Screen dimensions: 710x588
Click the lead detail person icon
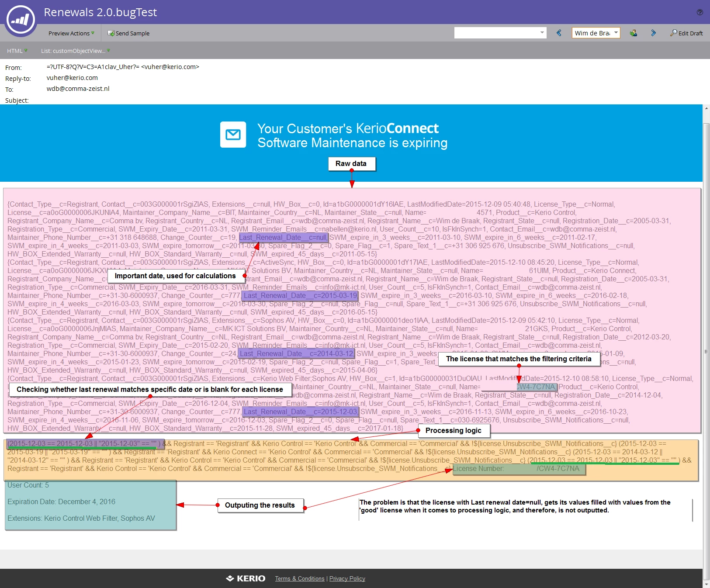coord(633,33)
